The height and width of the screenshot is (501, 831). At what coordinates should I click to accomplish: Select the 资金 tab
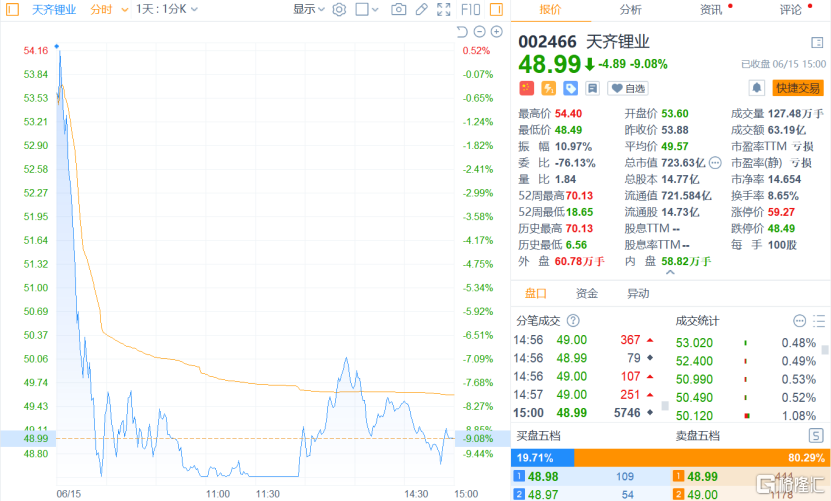point(587,293)
